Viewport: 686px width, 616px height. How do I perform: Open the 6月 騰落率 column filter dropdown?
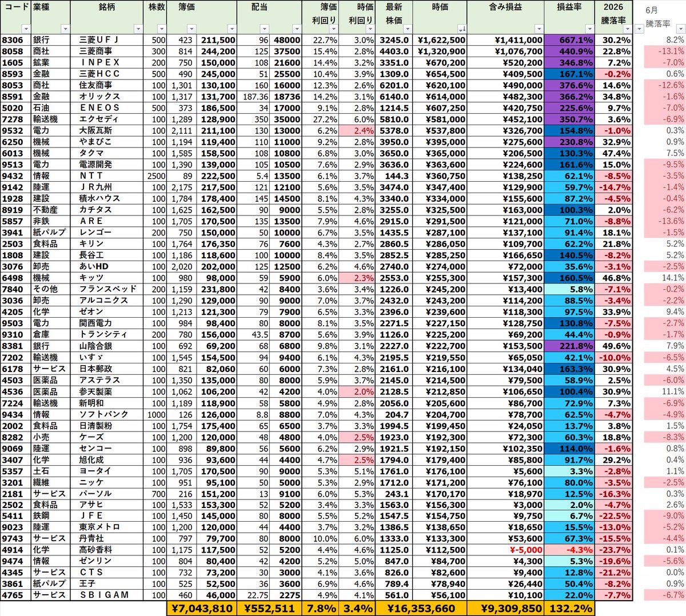[680, 29]
